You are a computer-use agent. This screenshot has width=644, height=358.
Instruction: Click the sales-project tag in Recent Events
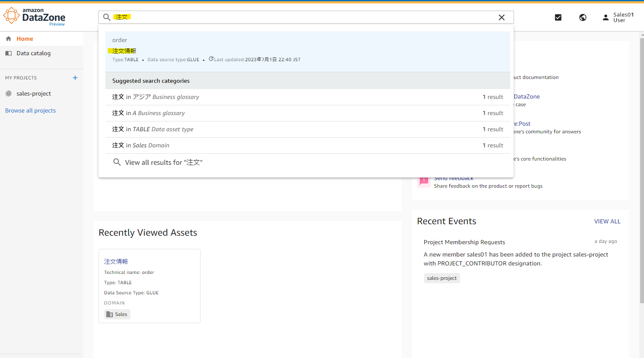tap(442, 278)
